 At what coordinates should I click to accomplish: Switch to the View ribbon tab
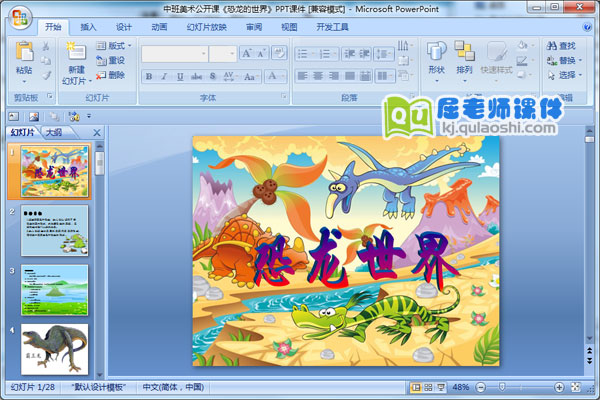click(x=289, y=27)
